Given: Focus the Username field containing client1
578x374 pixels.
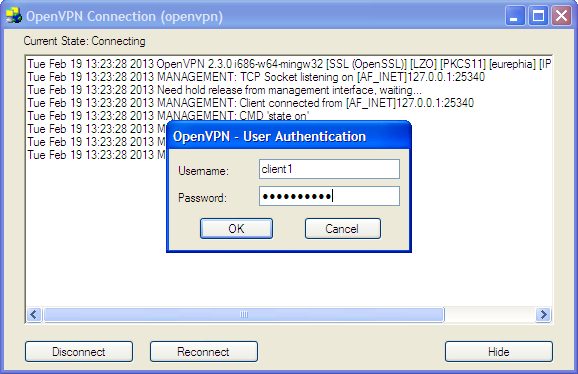Looking at the screenshot, I should pos(329,169).
